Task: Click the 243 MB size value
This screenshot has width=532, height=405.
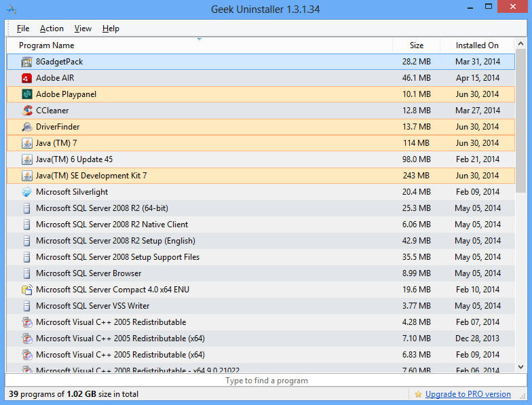Action: 417,176
